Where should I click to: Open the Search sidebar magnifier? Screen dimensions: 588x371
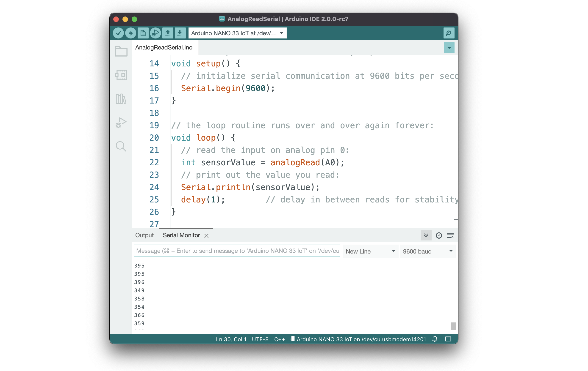pos(121,146)
